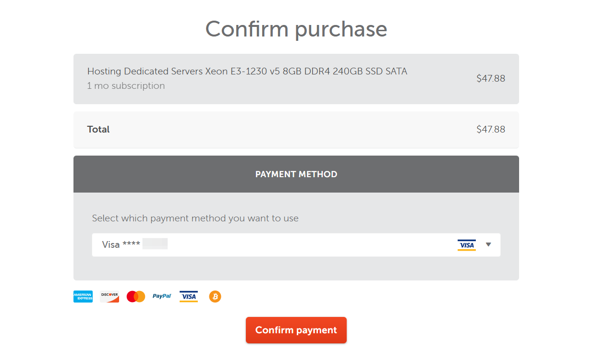Click the $47.88 price next to the server item

491,78
